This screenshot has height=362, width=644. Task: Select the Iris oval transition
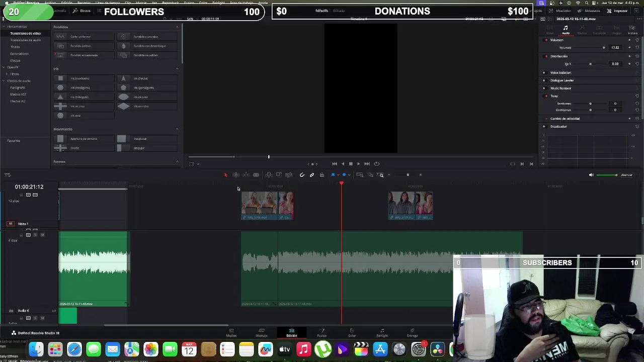(84, 116)
